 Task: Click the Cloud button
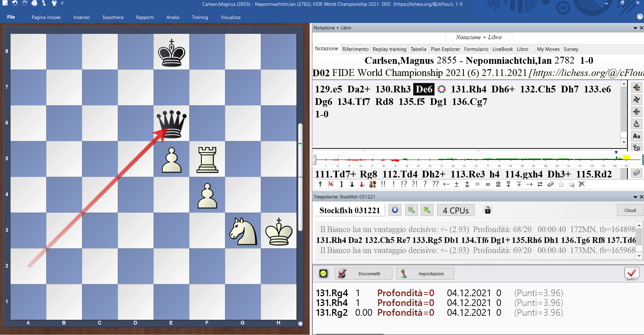pyautogui.click(x=630, y=210)
